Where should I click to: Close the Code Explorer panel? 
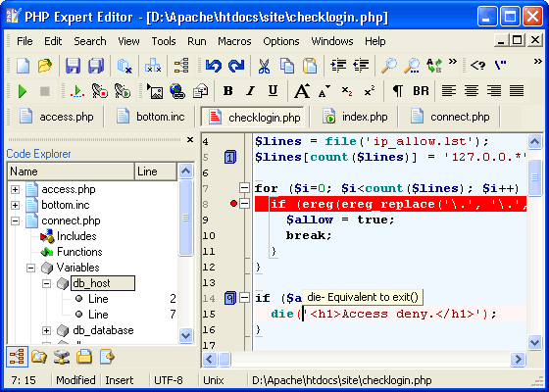[190, 140]
